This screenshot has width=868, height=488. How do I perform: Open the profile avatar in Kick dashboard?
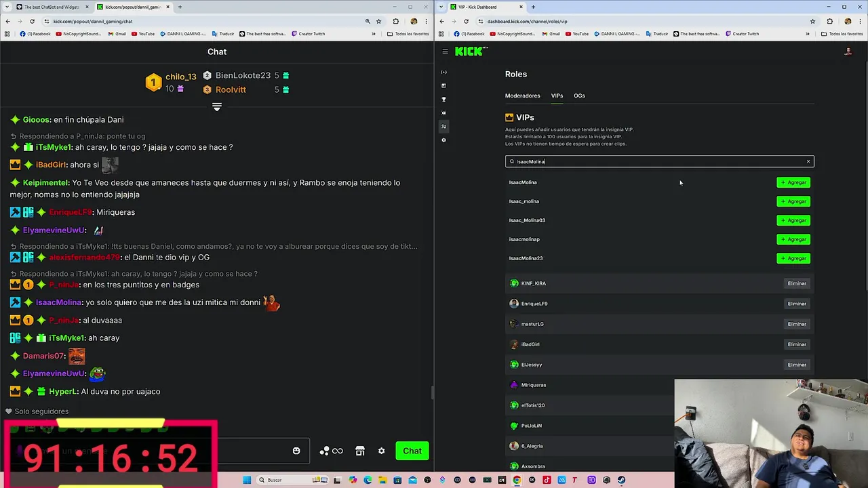848,52
